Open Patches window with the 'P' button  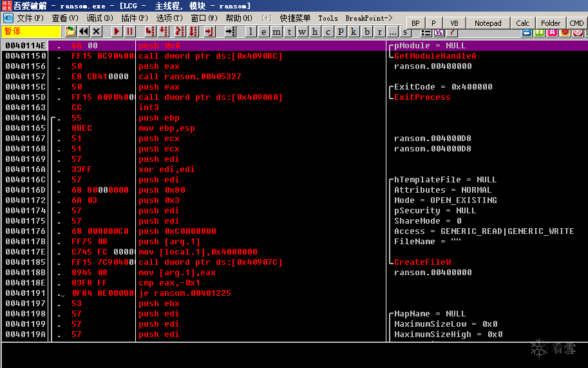341,32
